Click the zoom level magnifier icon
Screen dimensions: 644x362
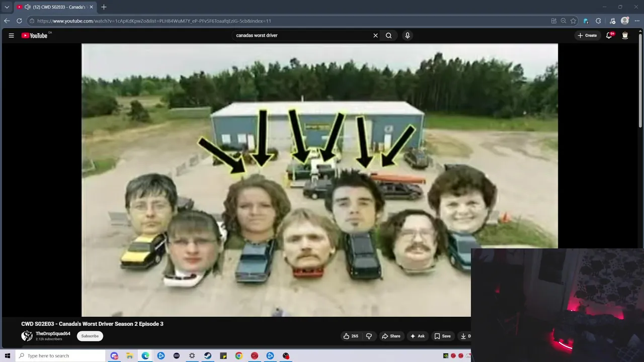tap(563, 21)
